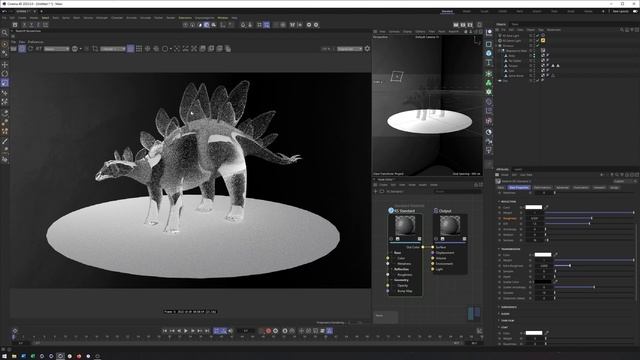
Task: Start IPR render in Redshift RenderView
Action: click(x=22, y=49)
